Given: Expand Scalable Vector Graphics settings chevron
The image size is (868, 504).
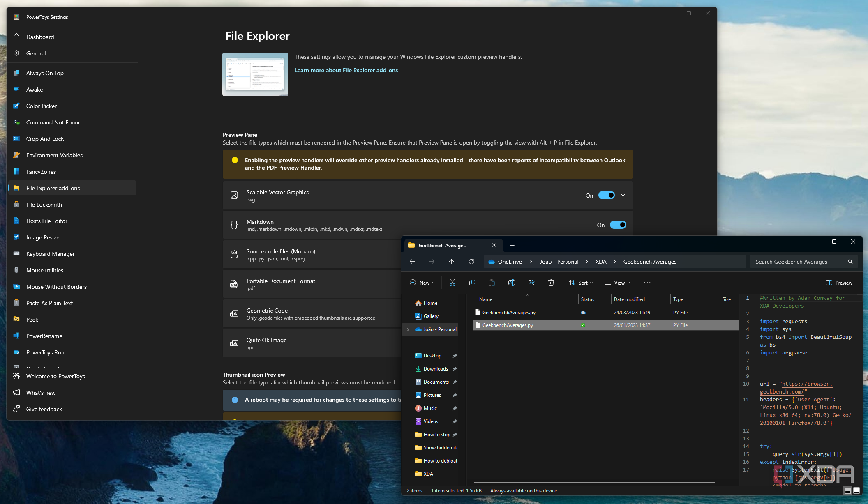Looking at the screenshot, I should (x=623, y=195).
